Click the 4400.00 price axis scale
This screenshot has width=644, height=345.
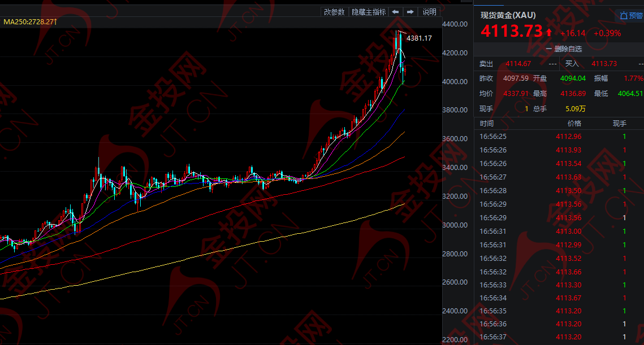click(456, 24)
